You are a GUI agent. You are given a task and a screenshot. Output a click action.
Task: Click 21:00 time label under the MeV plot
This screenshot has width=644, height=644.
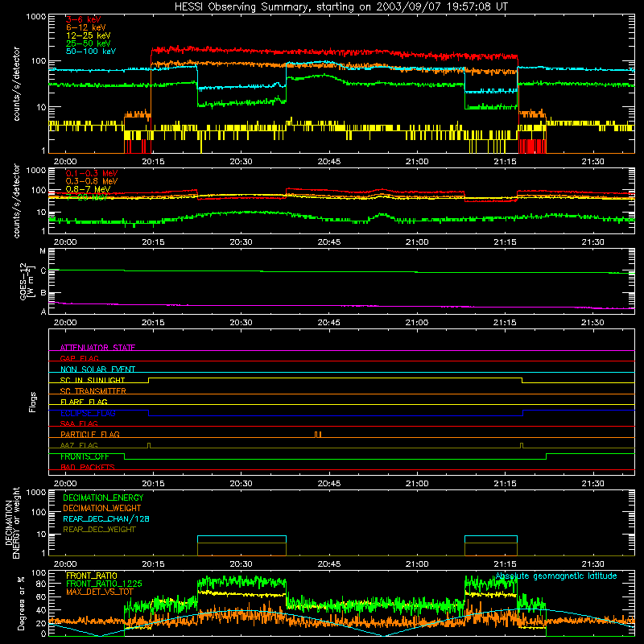(417, 242)
